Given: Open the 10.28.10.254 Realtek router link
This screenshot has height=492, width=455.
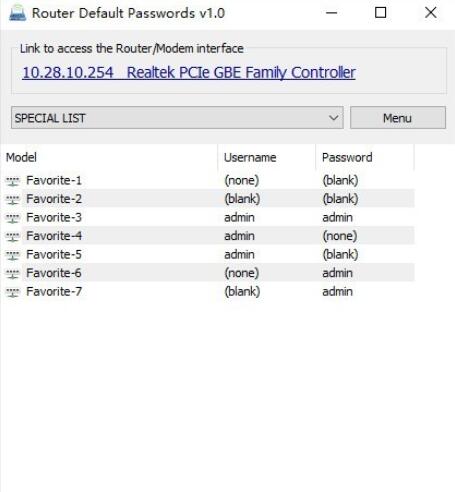Looking at the screenshot, I should click(189, 73).
